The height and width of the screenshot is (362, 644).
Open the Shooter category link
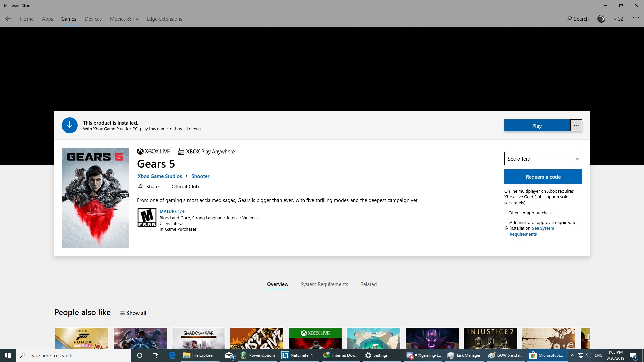(x=200, y=176)
